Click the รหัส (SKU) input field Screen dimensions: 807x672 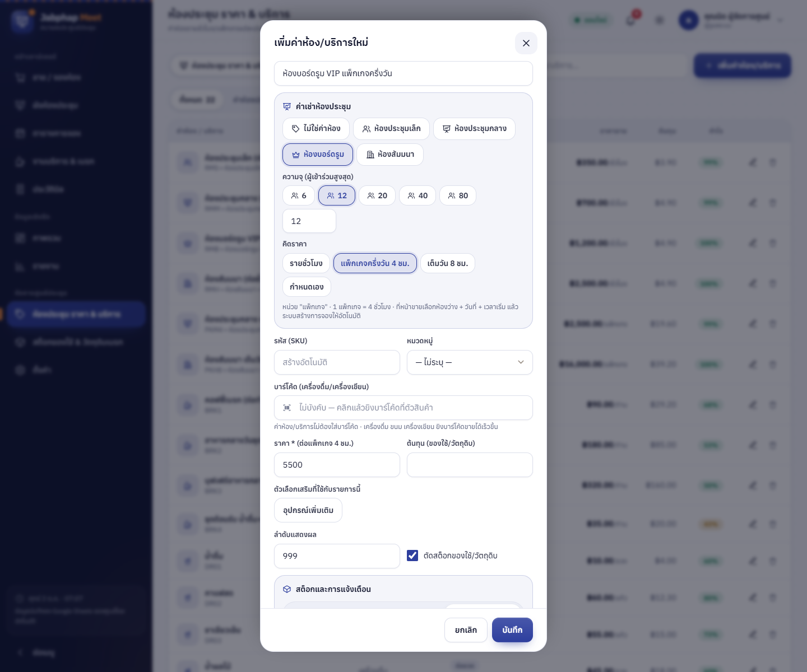click(x=337, y=362)
